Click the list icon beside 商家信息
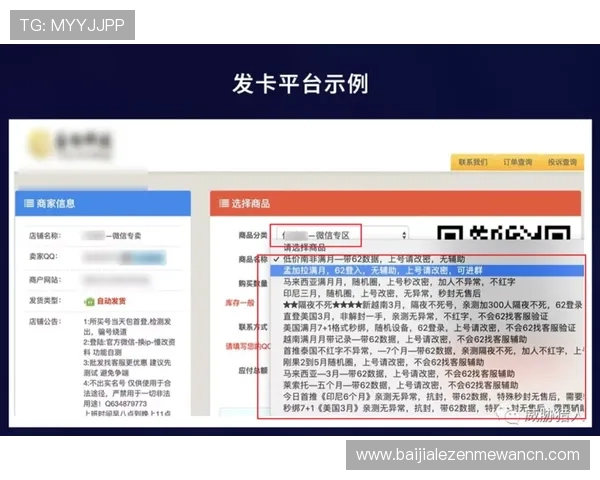The width and height of the screenshot is (600, 480). (29, 203)
